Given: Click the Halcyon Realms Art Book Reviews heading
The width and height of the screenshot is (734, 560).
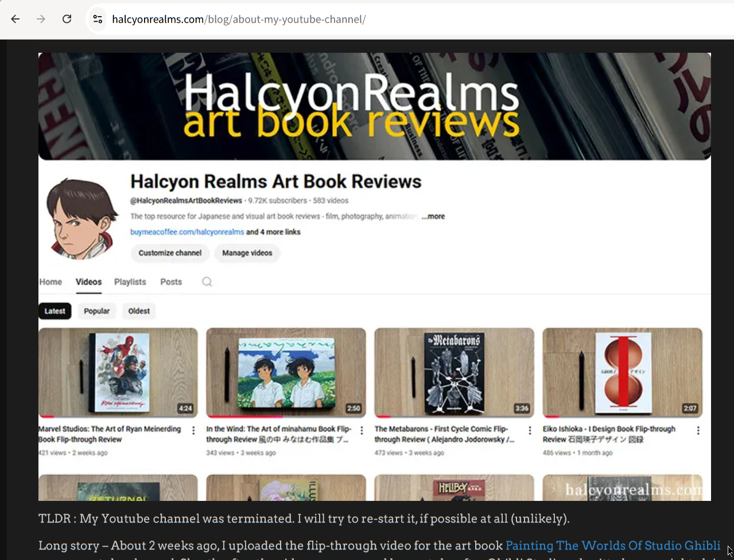Looking at the screenshot, I should coord(276,181).
